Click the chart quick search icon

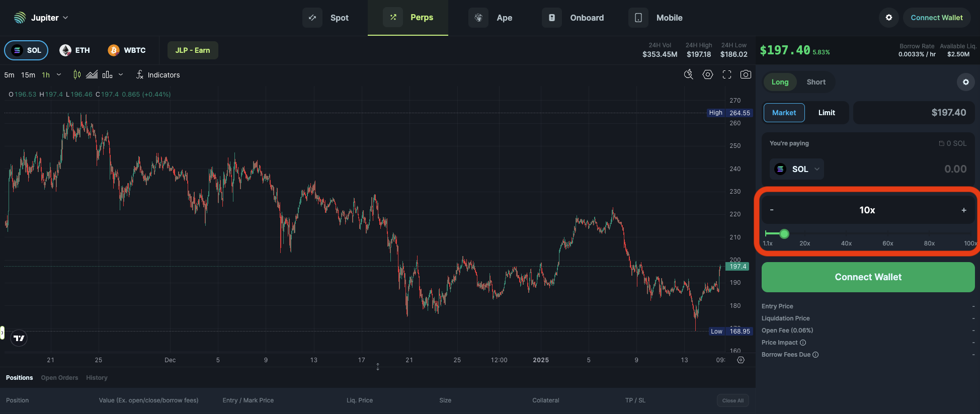click(x=689, y=74)
